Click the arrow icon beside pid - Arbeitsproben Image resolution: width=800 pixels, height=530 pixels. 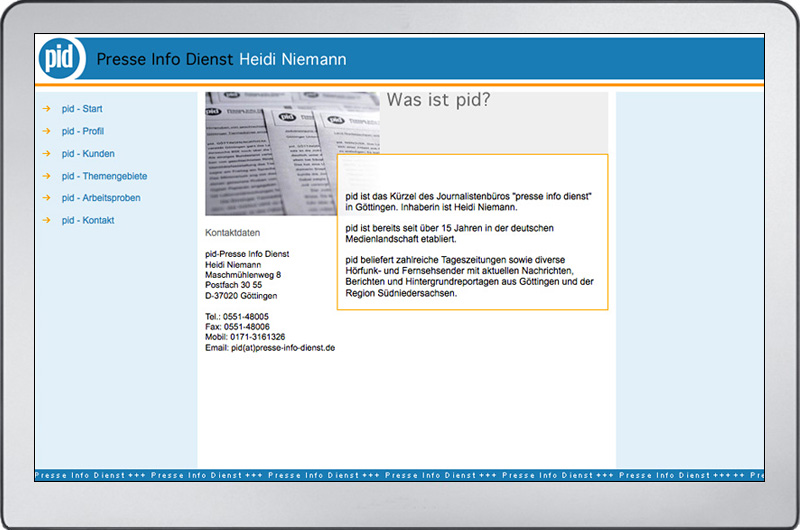pyautogui.click(x=46, y=198)
